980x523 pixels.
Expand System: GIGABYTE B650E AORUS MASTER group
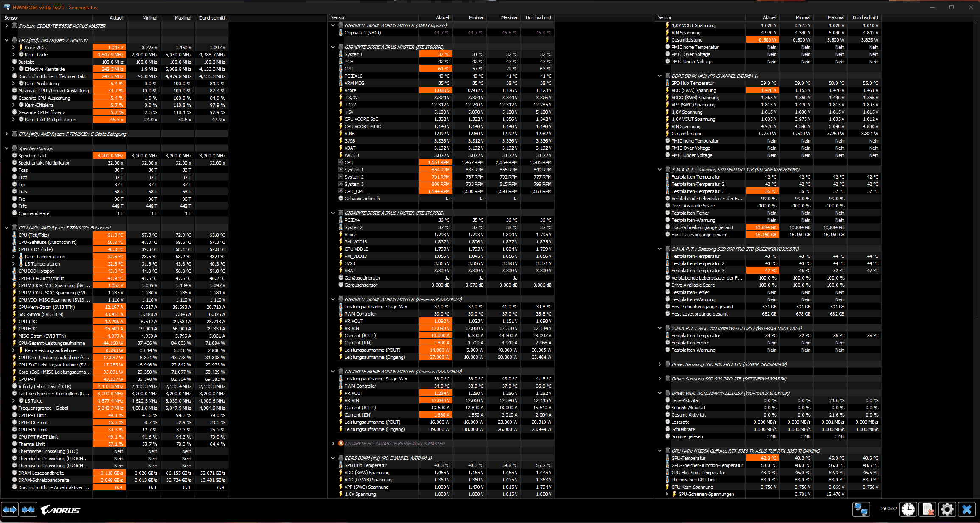6,25
